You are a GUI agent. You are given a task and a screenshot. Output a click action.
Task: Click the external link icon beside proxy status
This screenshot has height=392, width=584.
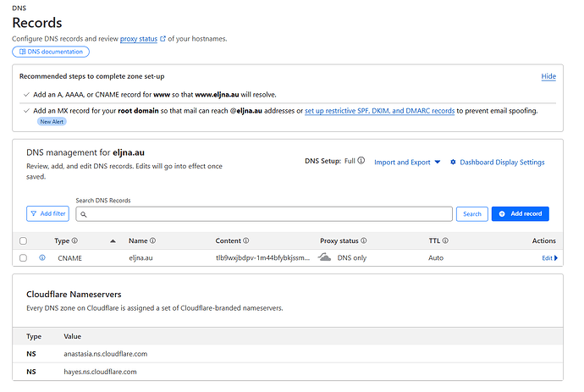click(x=163, y=39)
